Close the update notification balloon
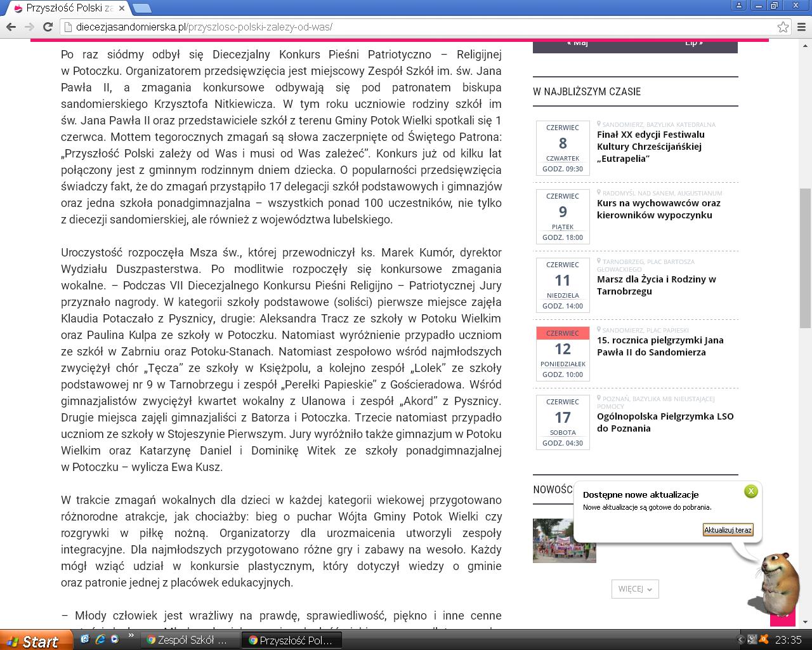This screenshot has width=812, height=650. (x=750, y=491)
